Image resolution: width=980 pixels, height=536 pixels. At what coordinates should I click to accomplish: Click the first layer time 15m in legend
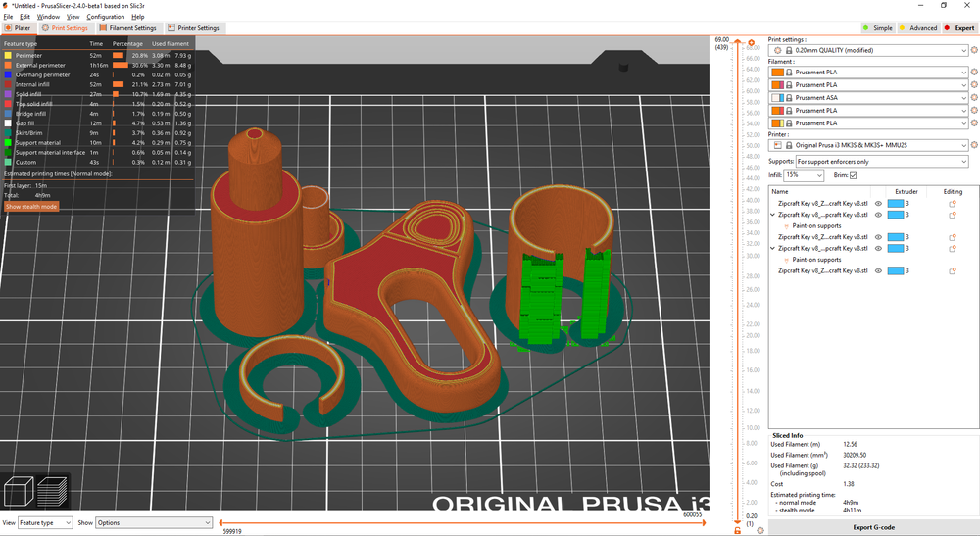pos(41,185)
